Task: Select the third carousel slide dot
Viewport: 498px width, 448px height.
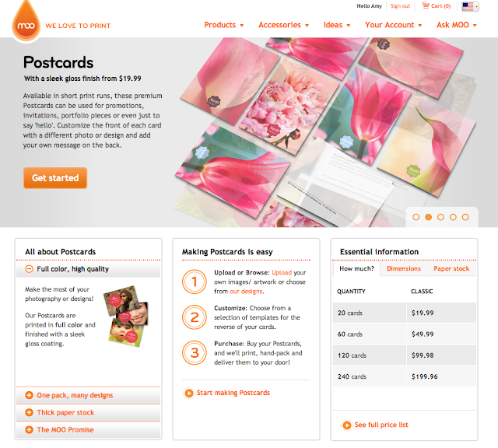Action: (x=440, y=217)
